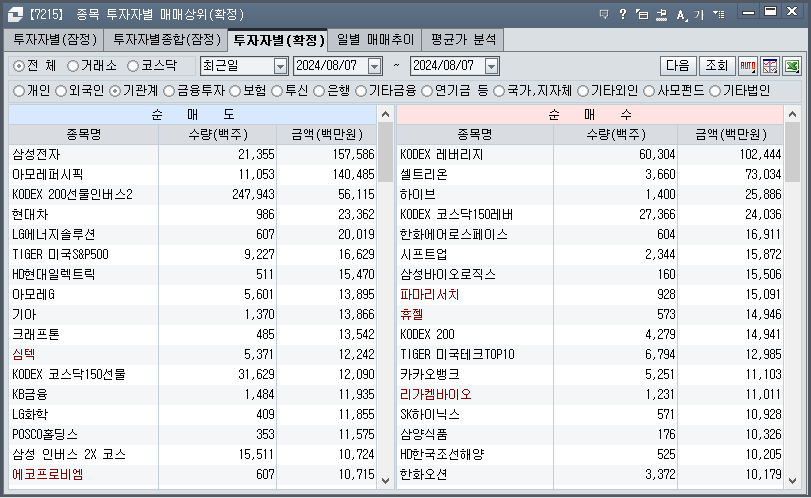Select 리가켐바이오 in the 순매수 list
Screen dimensions: 811x498
pyautogui.click(x=435, y=395)
